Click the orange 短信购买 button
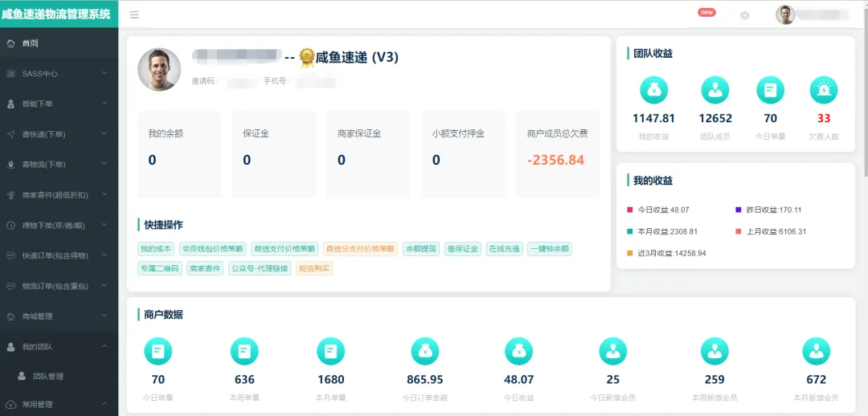868x416 pixels. 314,268
